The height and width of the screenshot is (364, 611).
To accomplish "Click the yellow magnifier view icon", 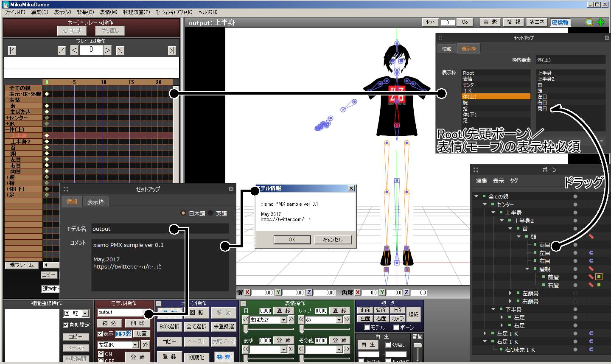I will [x=589, y=22].
